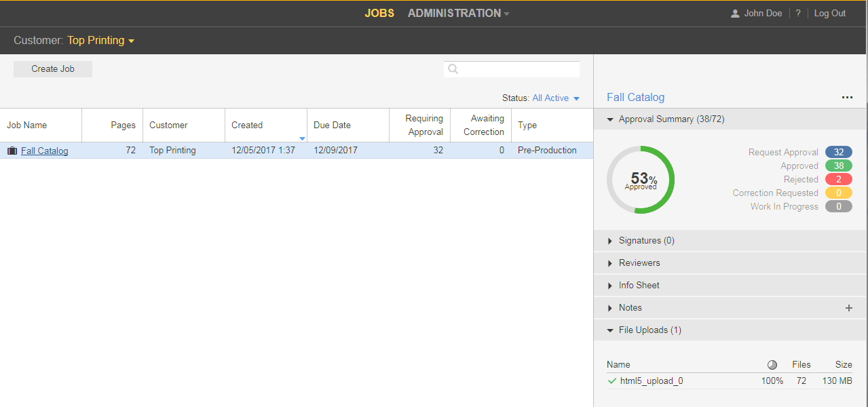Expand the Info Sheet section

pyautogui.click(x=611, y=286)
